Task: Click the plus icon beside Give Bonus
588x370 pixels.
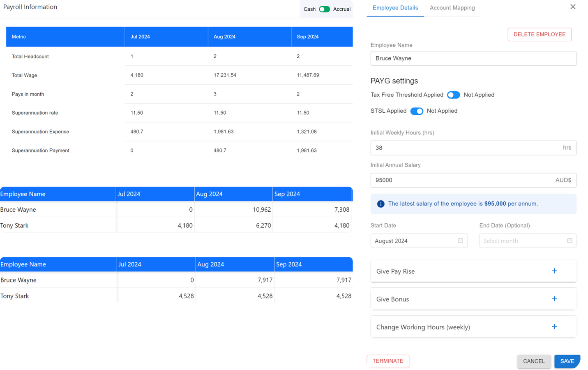Action: coord(554,299)
